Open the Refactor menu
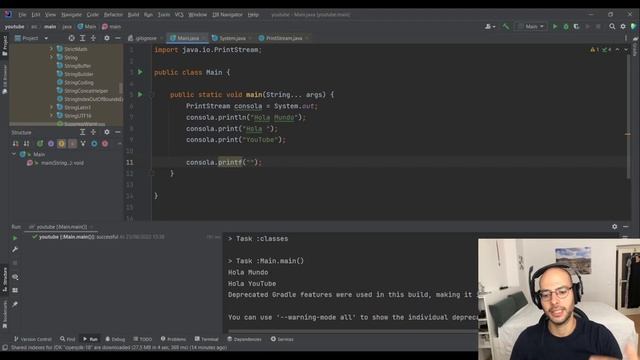Viewport: 640px width, 360px height. 113,15
